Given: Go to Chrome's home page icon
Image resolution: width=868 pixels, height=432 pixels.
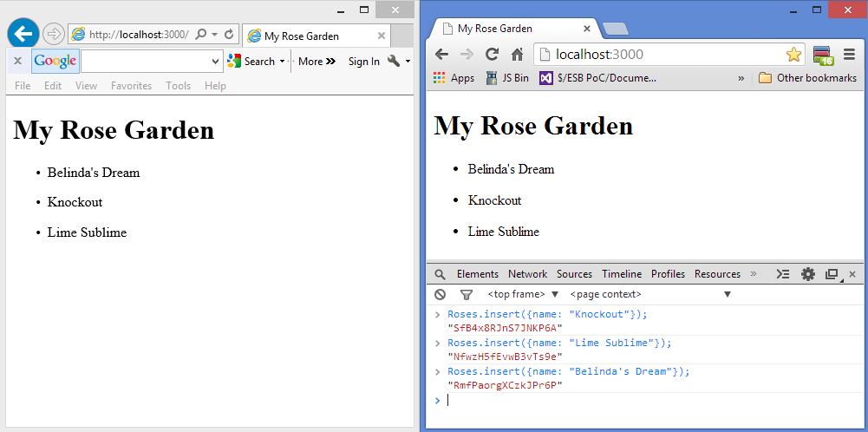Looking at the screenshot, I should pos(518,55).
